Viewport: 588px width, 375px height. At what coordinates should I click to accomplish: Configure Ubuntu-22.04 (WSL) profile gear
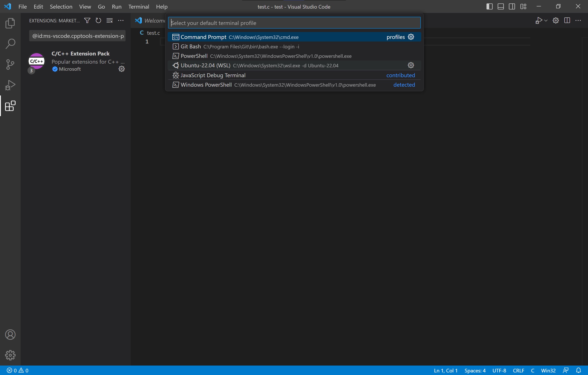[x=411, y=65]
